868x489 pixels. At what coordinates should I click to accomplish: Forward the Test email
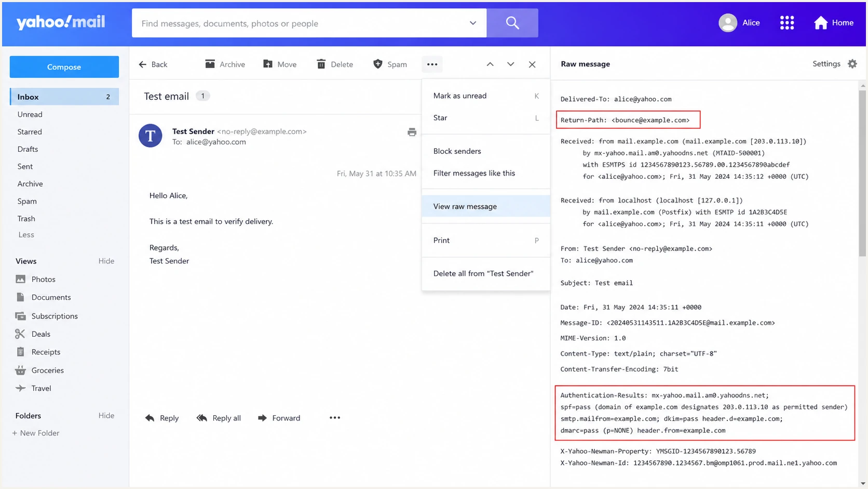point(279,418)
